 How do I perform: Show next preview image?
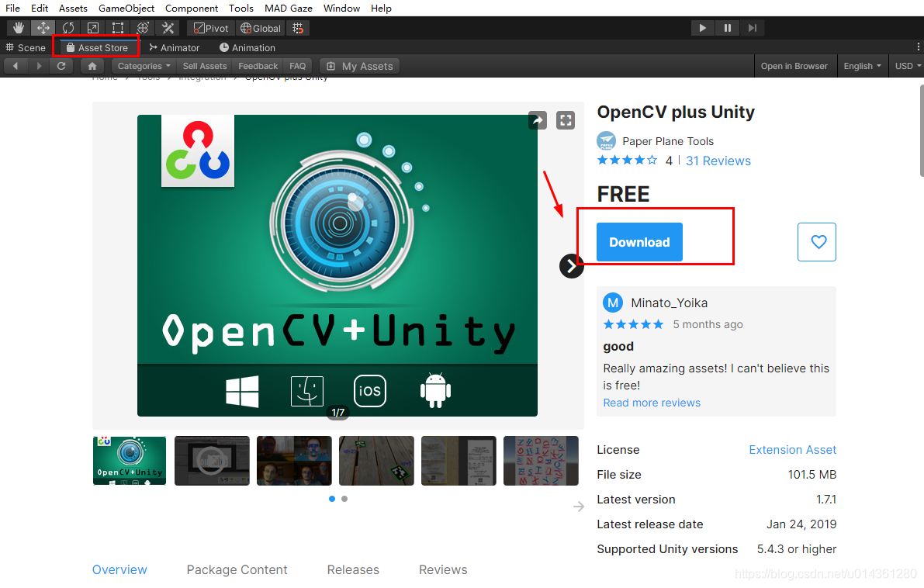click(x=572, y=266)
